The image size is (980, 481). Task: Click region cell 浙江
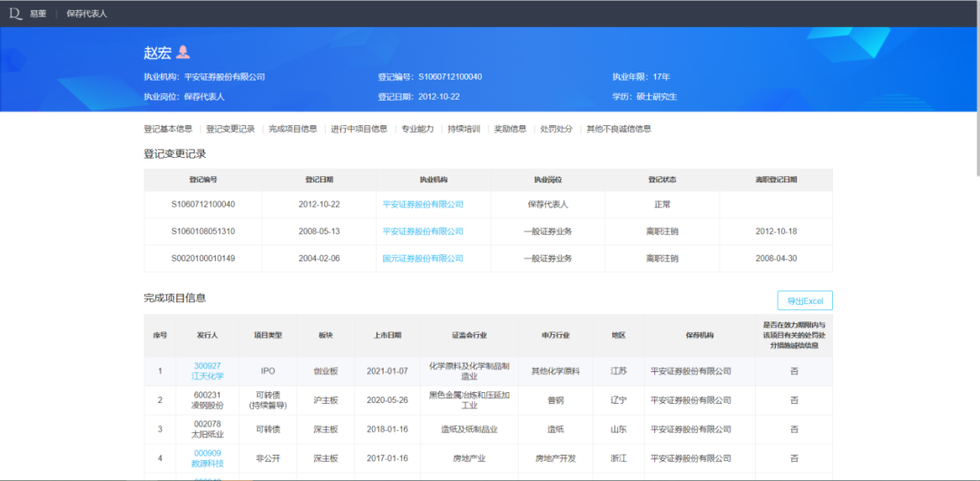pos(618,458)
